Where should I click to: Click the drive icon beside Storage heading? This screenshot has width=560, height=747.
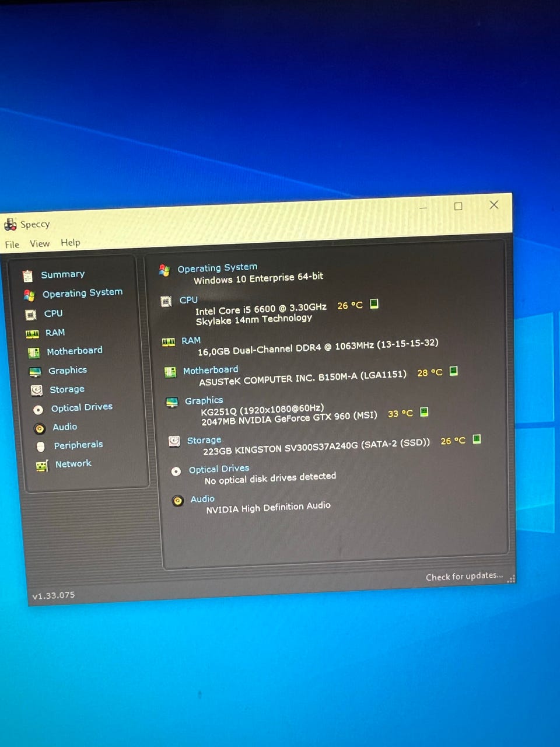click(x=174, y=441)
